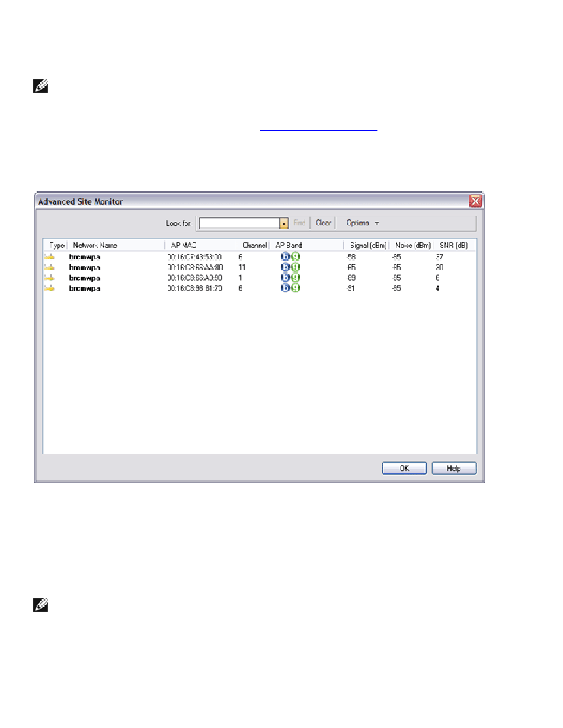Screen dimensions: 563x728
Task: Close the Advanced Site Monitor dialog
Action: [475, 201]
